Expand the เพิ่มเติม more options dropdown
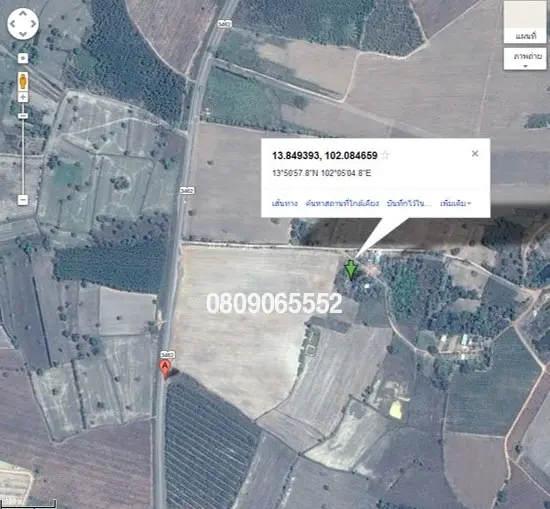 [456, 203]
